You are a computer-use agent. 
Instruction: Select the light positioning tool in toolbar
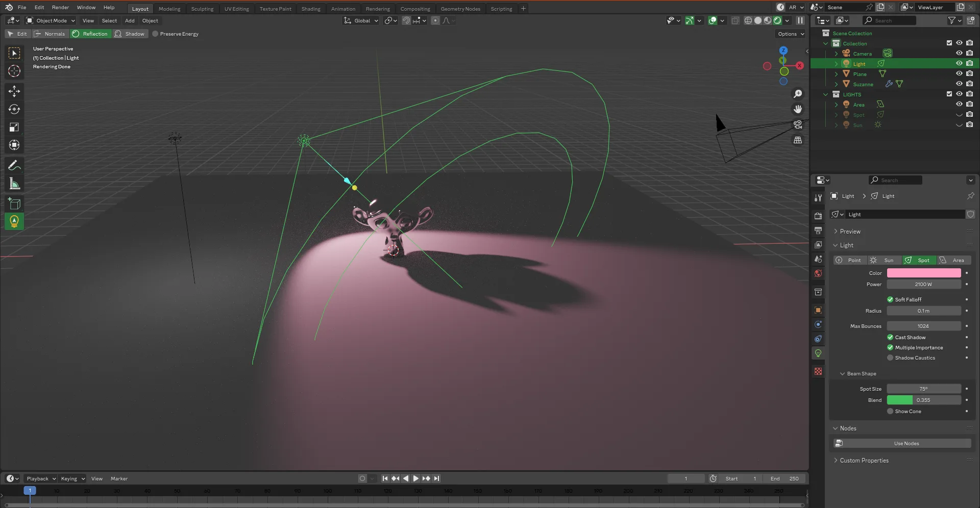[14, 221]
